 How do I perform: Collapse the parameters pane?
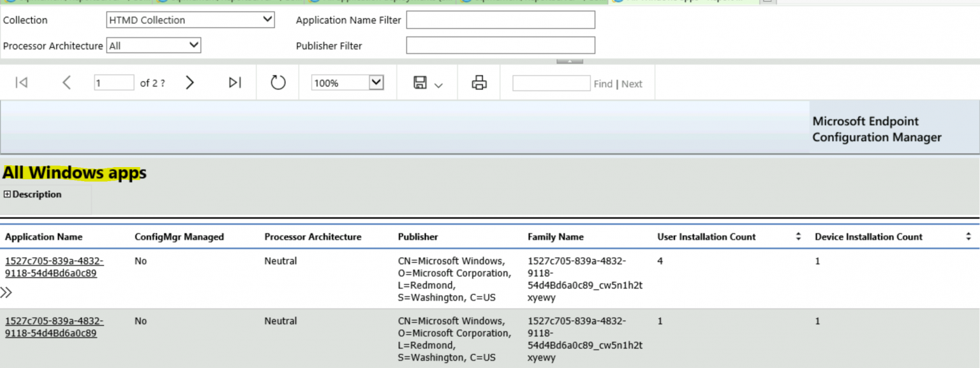point(569,61)
